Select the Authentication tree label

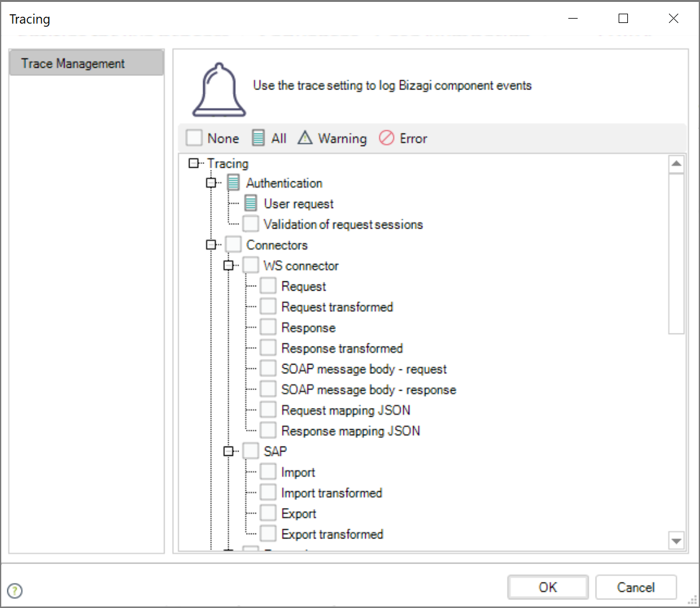point(284,183)
